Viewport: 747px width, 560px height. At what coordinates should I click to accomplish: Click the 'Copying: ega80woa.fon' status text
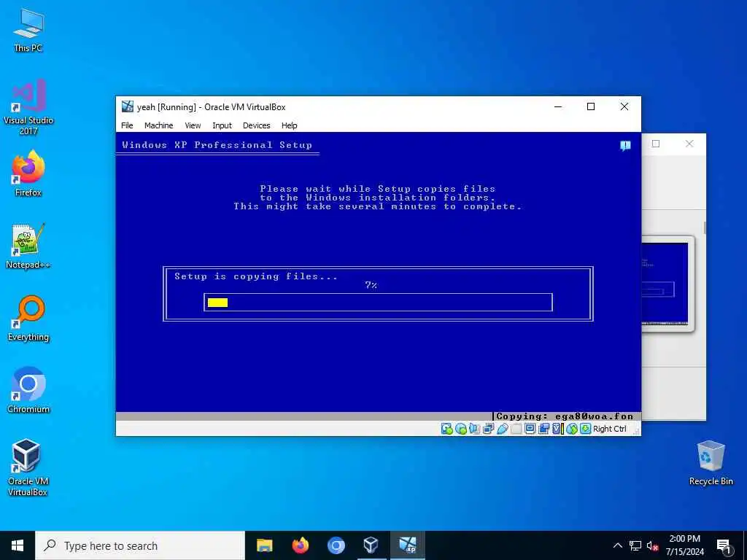point(565,416)
